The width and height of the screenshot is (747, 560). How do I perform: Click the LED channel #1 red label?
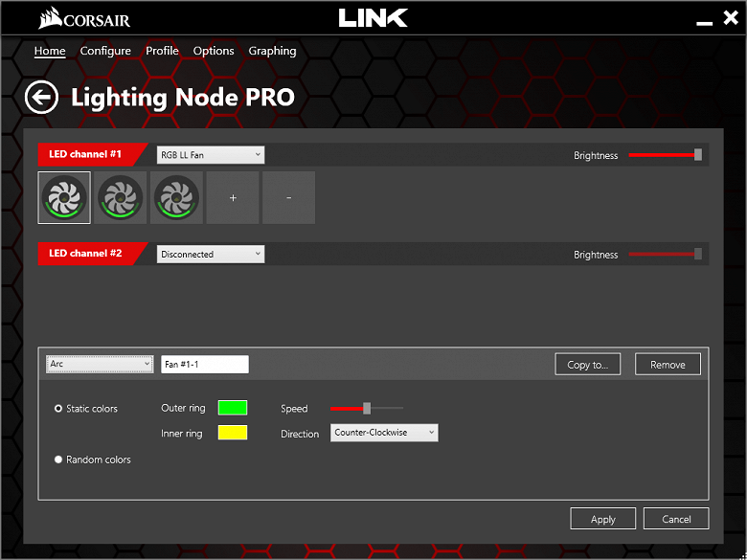[91, 154]
